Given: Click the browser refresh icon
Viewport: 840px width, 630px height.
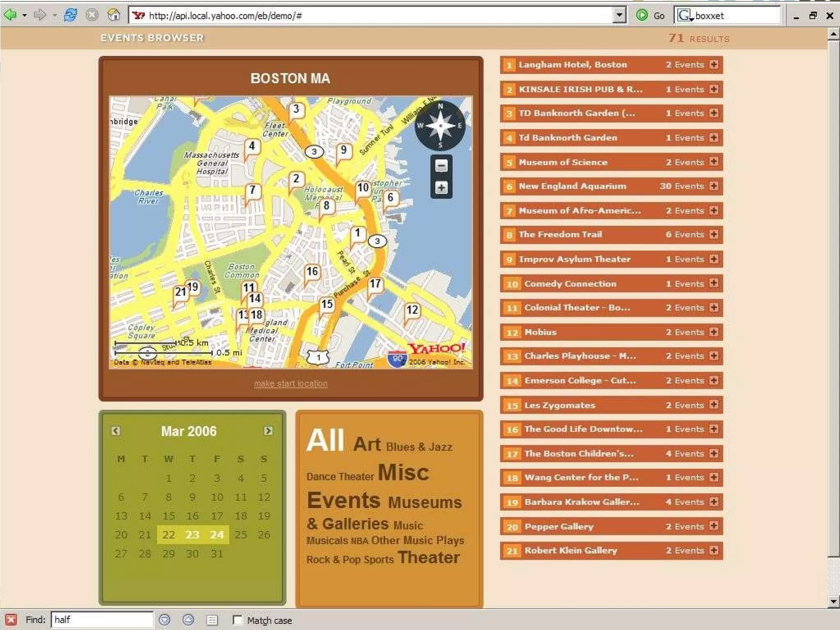Looking at the screenshot, I should point(70,16).
